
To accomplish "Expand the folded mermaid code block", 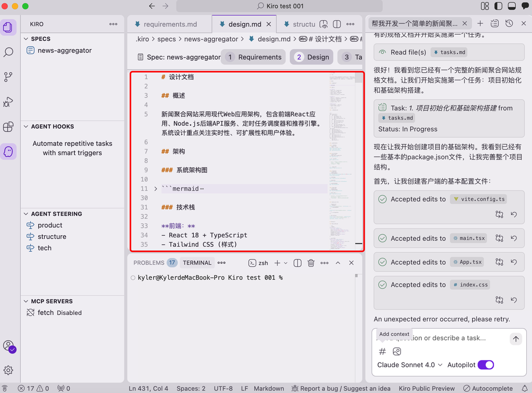I will 155,188.
